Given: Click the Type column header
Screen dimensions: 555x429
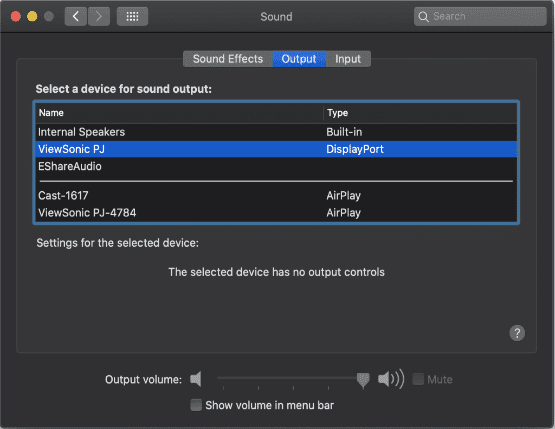Looking at the screenshot, I should [420, 113].
